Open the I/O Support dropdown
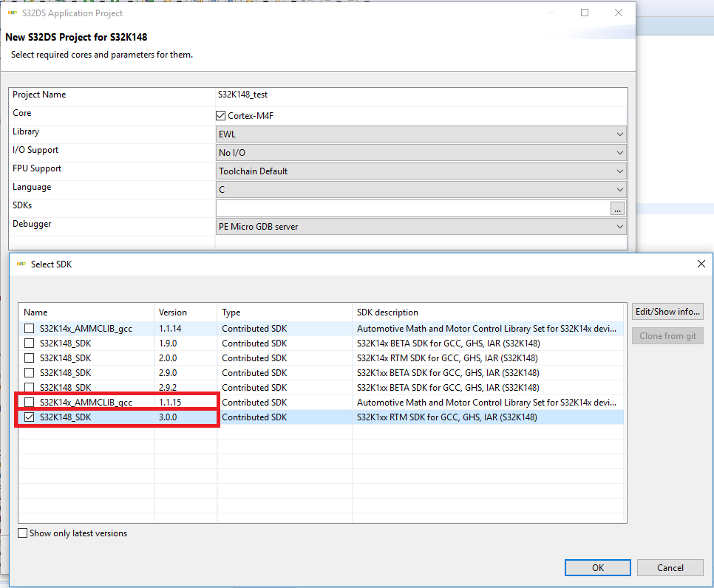The image size is (714, 588). [421, 152]
